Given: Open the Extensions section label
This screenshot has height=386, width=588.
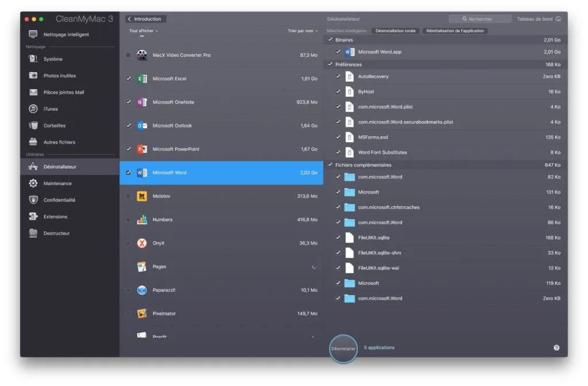Looking at the screenshot, I should 56,217.
